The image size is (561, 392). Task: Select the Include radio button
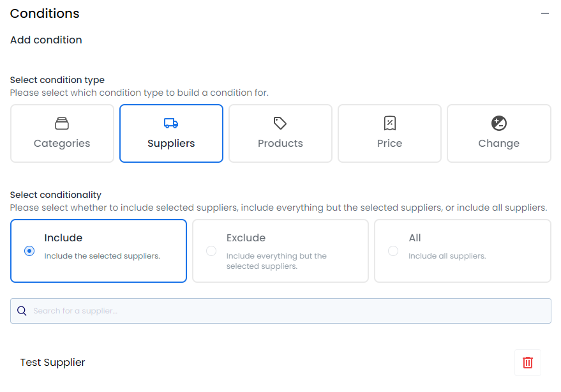point(29,251)
